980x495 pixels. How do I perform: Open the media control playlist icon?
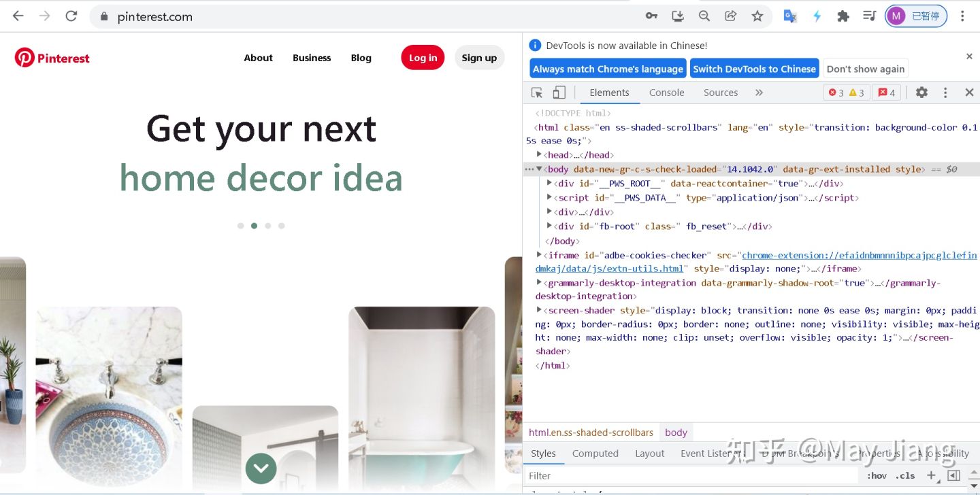[869, 16]
